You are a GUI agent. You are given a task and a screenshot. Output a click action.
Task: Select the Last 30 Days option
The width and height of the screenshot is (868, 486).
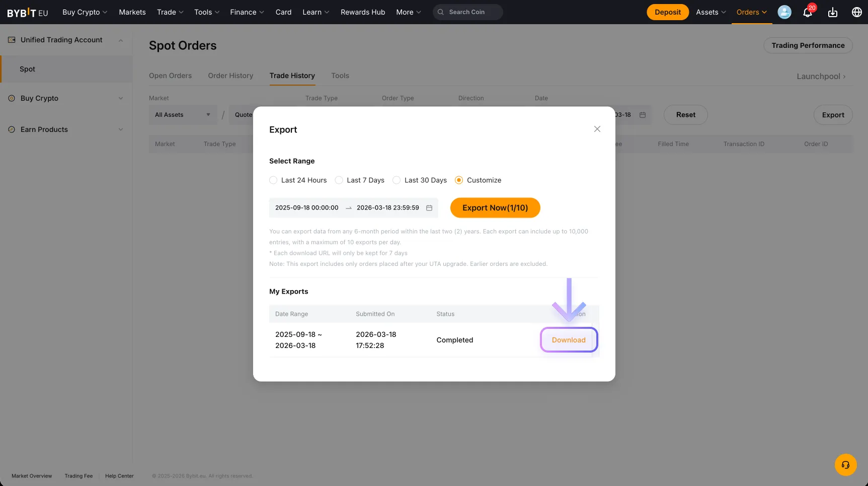click(x=397, y=180)
